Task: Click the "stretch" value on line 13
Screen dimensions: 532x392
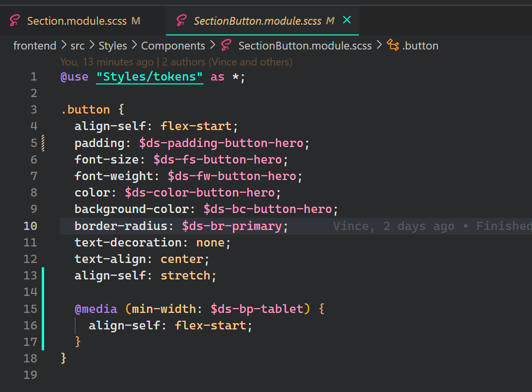Action: tap(185, 276)
